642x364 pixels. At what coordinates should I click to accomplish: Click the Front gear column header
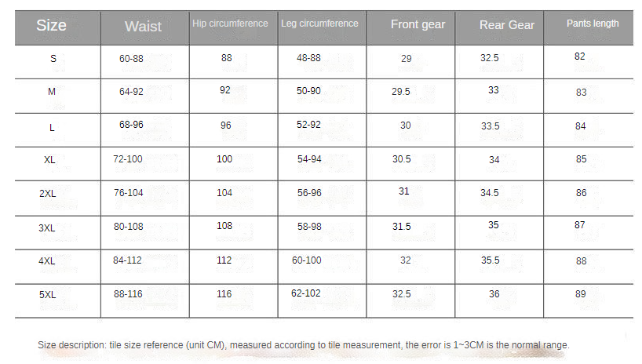click(418, 24)
